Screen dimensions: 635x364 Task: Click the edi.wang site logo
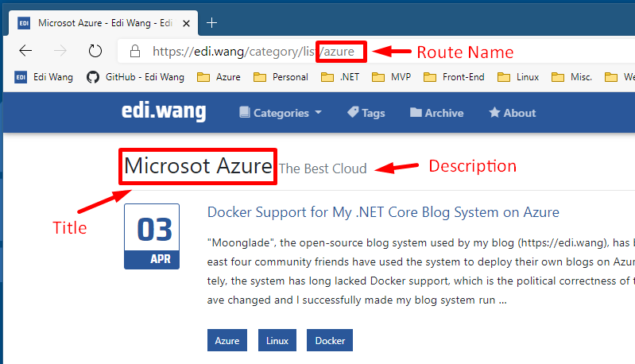164,111
